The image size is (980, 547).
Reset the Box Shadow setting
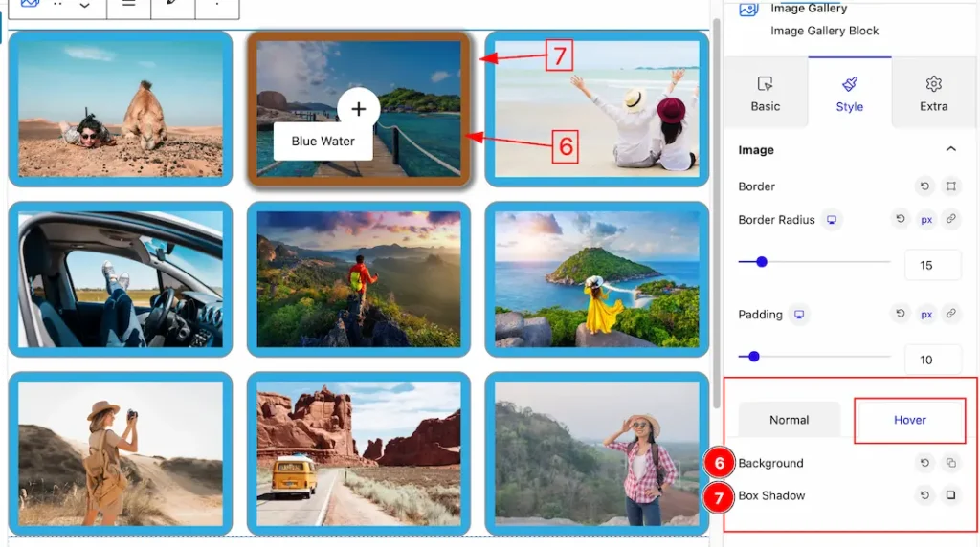coord(924,495)
